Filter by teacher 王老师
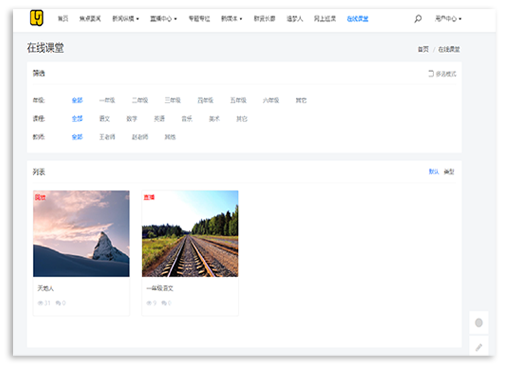This screenshot has height=365, width=508. point(107,137)
